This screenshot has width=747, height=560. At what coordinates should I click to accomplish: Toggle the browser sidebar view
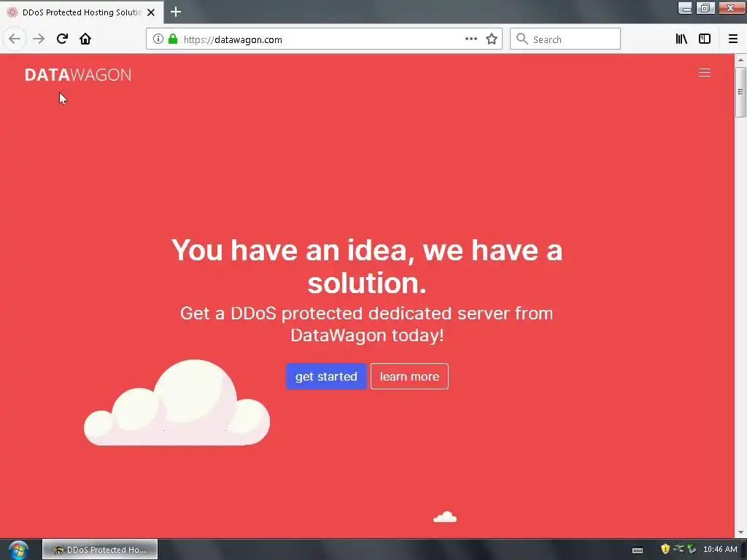click(x=705, y=39)
